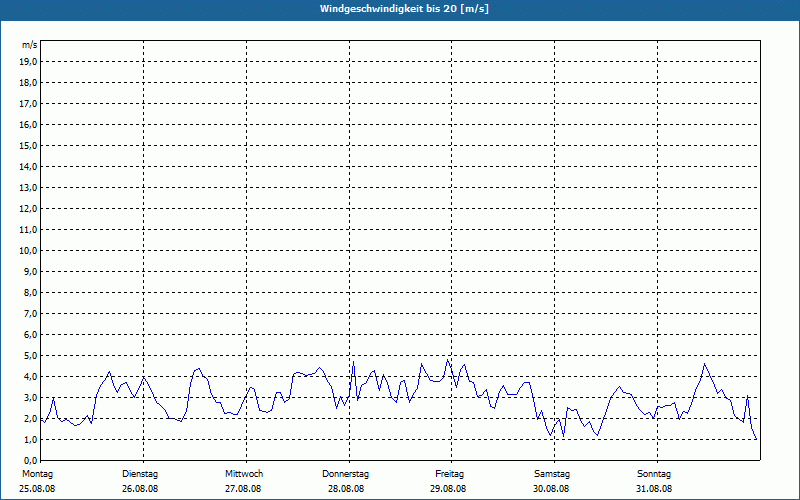
Task: Select the Dienstag day label
Action: click(x=140, y=474)
